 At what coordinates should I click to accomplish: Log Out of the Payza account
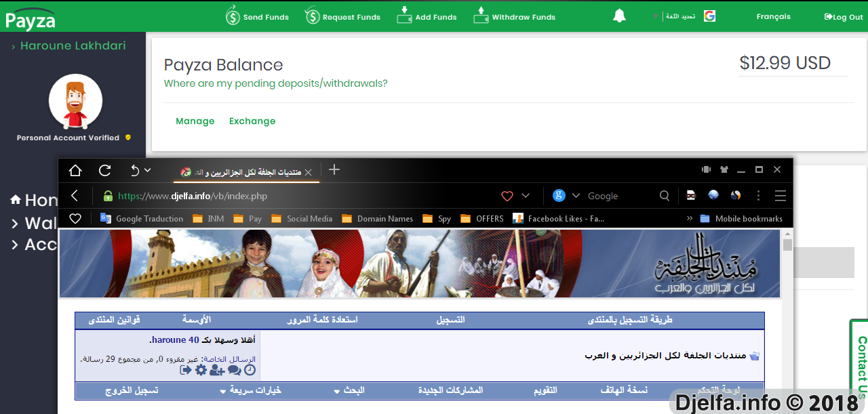click(844, 17)
